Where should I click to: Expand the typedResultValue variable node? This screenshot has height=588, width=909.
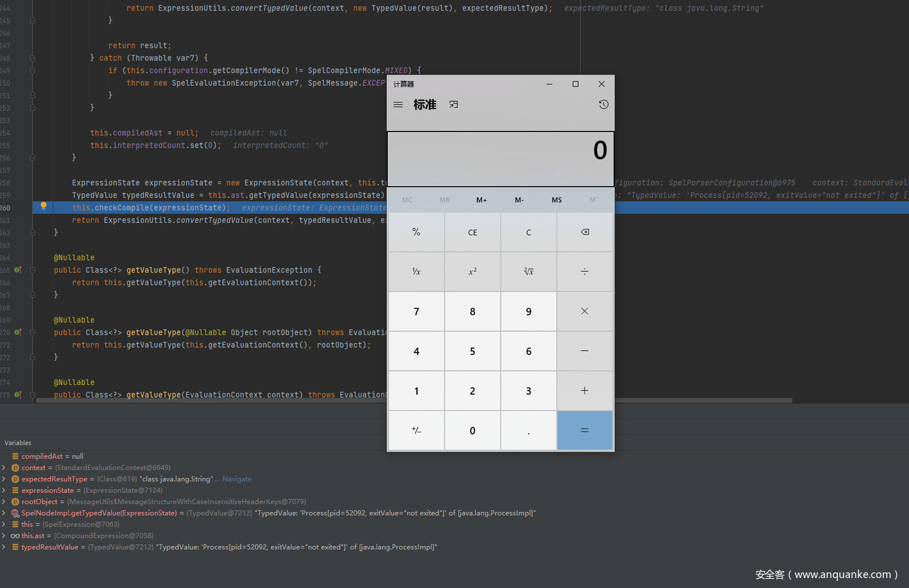pos(4,548)
